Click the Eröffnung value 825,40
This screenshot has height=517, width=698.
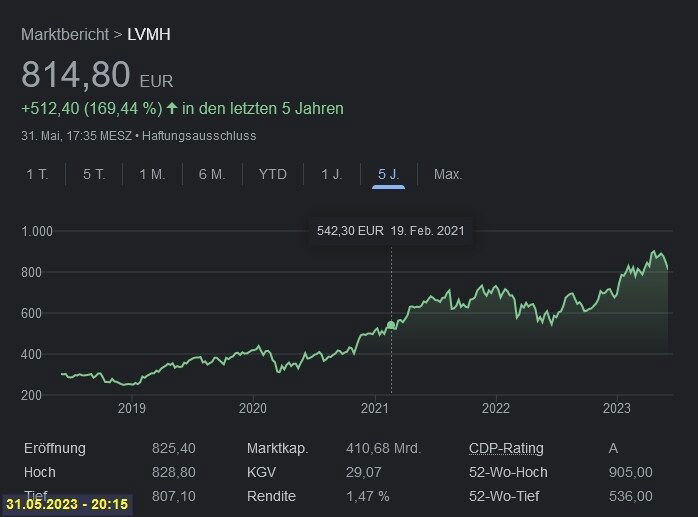pyautogui.click(x=174, y=448)
